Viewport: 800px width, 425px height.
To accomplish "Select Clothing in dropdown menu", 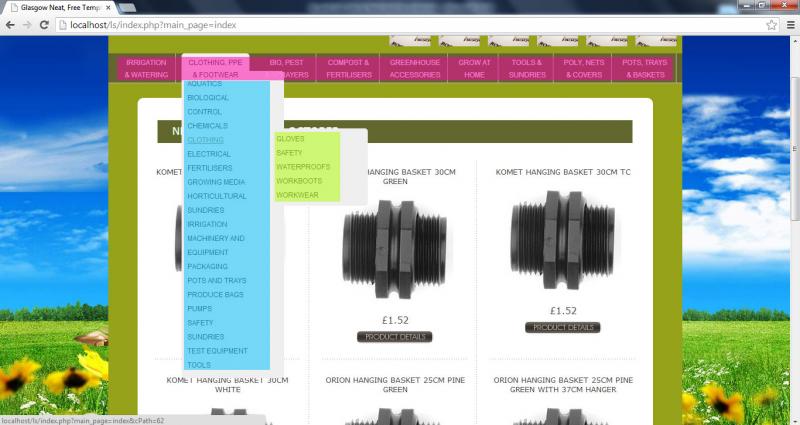I will click(205, 140).
